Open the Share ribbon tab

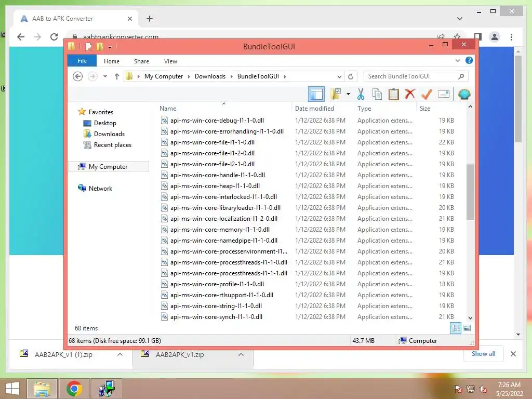point(141,61)
